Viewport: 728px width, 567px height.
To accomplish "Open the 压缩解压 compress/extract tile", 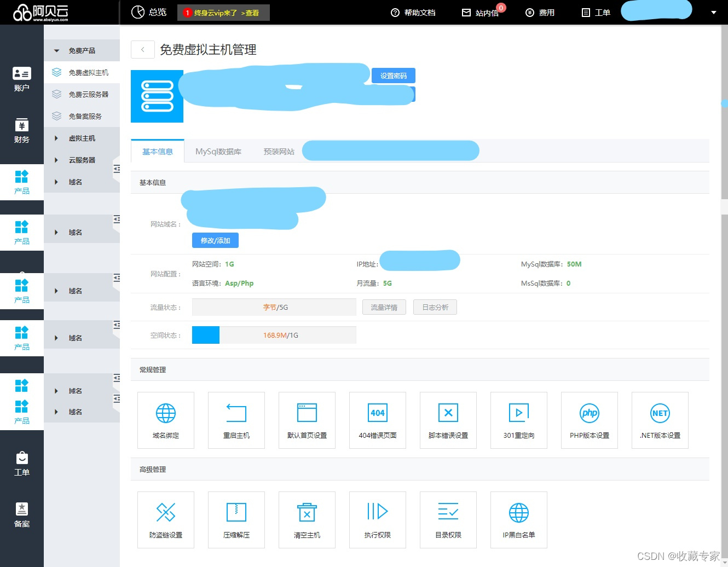I will (236, 520).
